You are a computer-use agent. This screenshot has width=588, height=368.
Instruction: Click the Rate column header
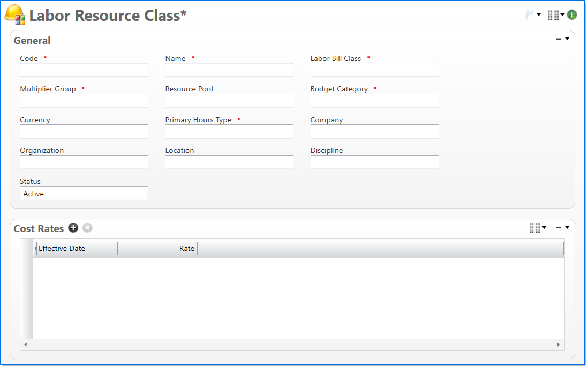[x=157, y=248]
